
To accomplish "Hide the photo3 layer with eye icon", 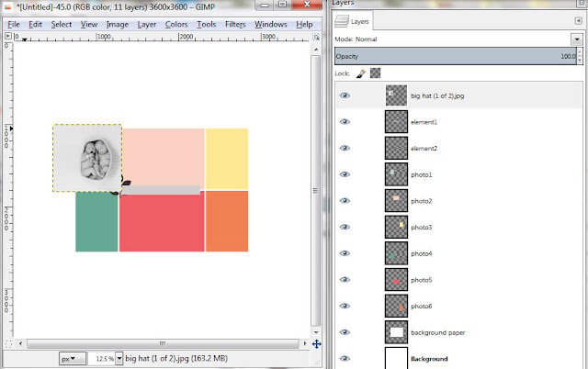I will coord(345,227).
